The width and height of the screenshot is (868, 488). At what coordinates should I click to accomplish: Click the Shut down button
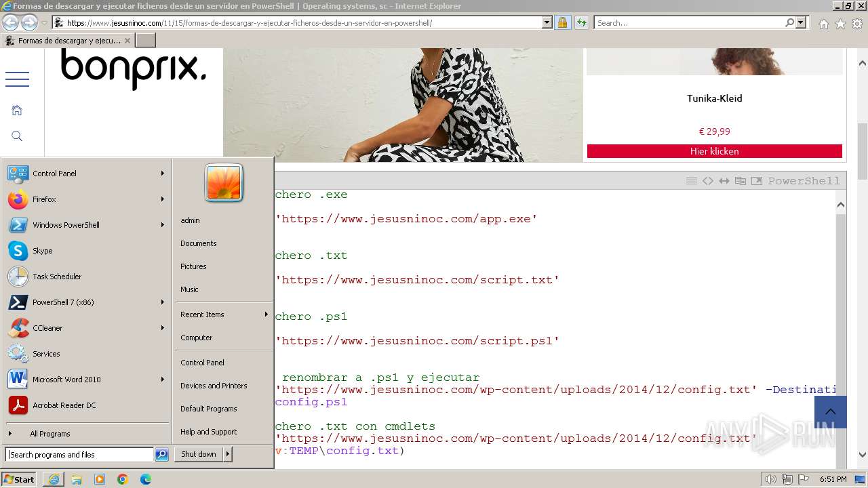[x=199, y=454]
